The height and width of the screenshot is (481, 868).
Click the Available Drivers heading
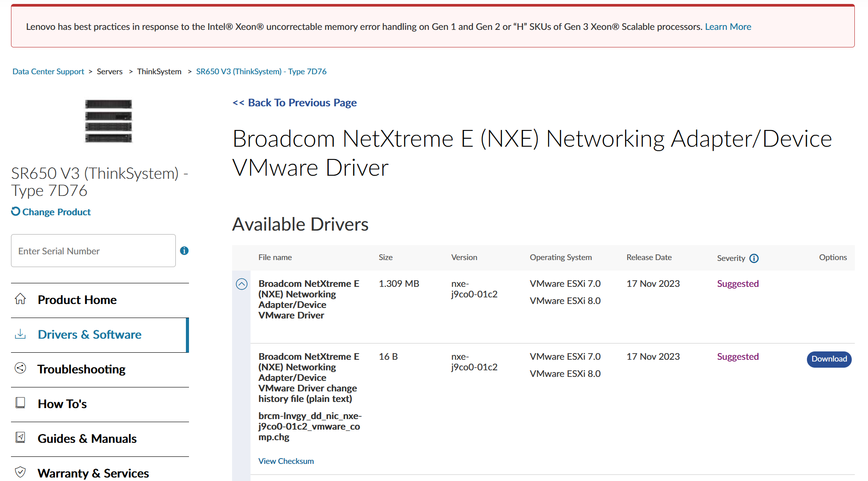pyautogui.click(x=300, y=224)
